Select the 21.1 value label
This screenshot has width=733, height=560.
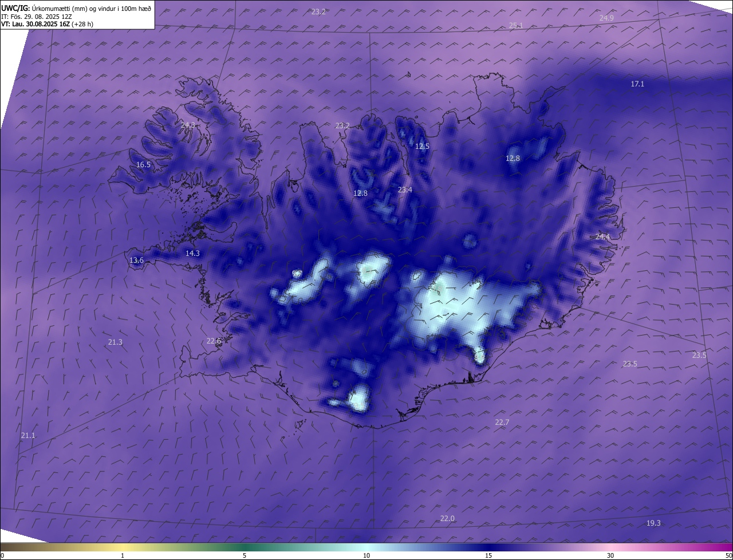point(28,436)
